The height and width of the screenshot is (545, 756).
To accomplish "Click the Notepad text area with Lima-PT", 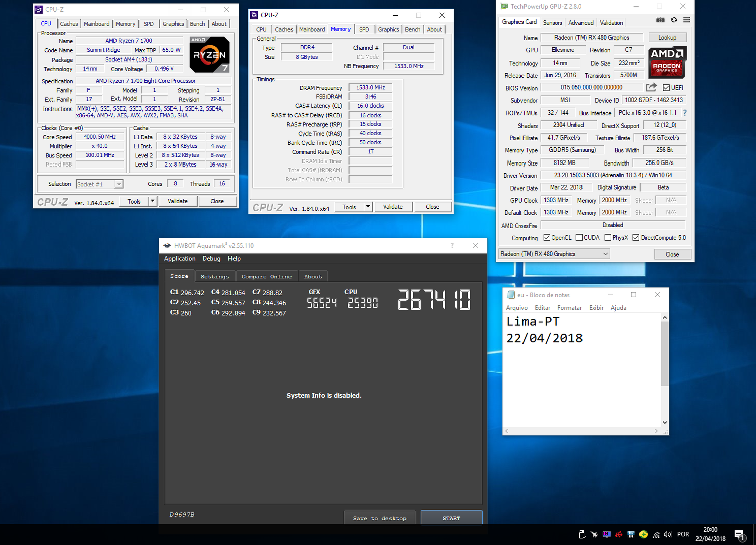I will coord(582,370).
